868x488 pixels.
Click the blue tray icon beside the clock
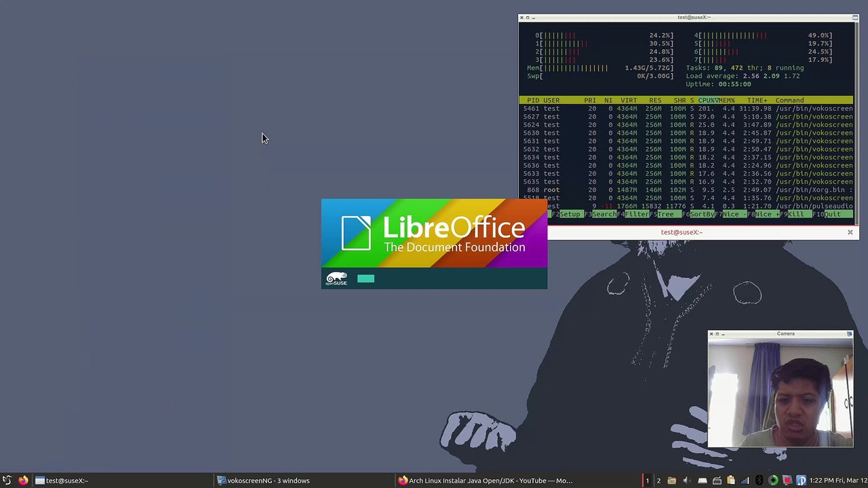click(x=801, y=481)
